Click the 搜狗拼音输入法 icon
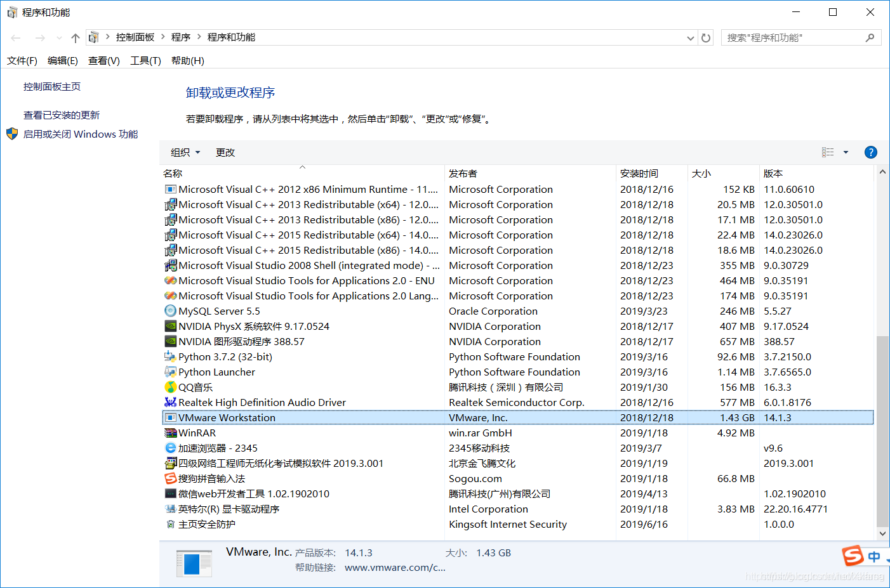The image size is (890, 588). [170, 478]
